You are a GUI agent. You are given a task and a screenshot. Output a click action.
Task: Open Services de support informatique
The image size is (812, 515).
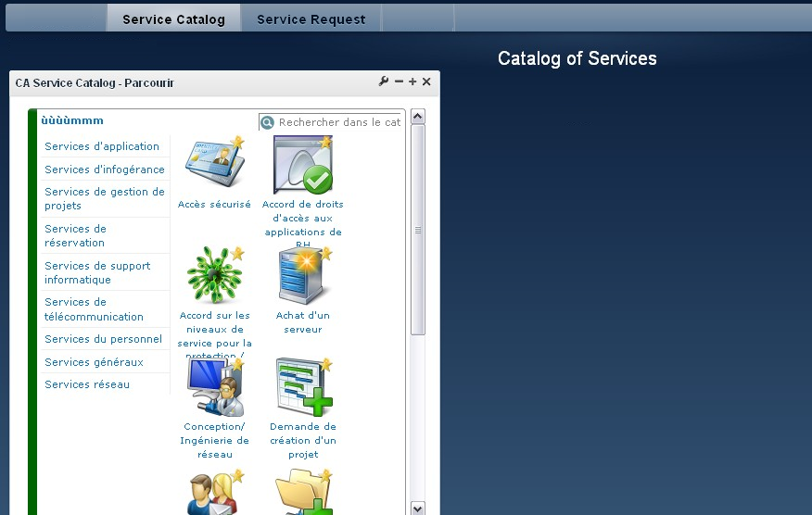tap(97, 272)
